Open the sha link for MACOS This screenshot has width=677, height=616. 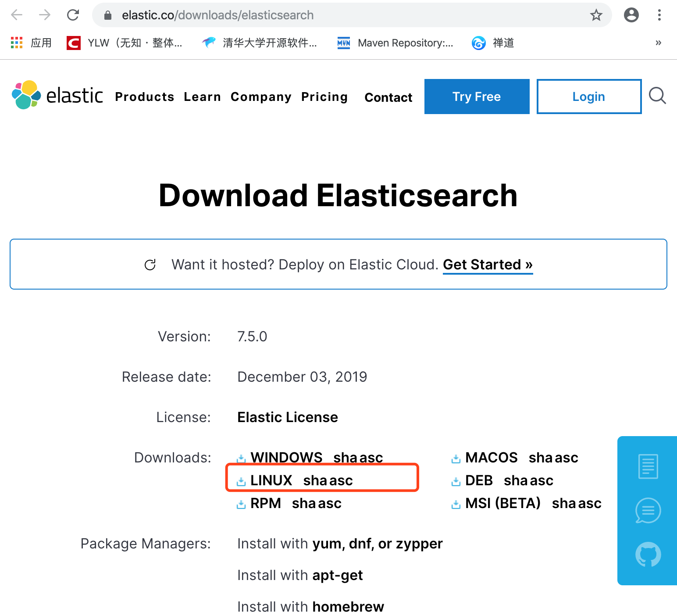click(x=541, y=458)
